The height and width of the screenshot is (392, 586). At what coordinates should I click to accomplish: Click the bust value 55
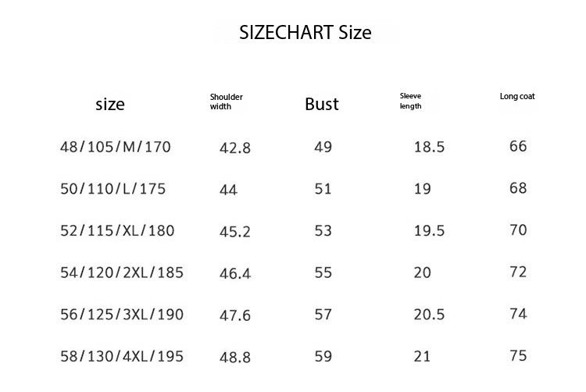pyautogui.click(x=323, y=273)
